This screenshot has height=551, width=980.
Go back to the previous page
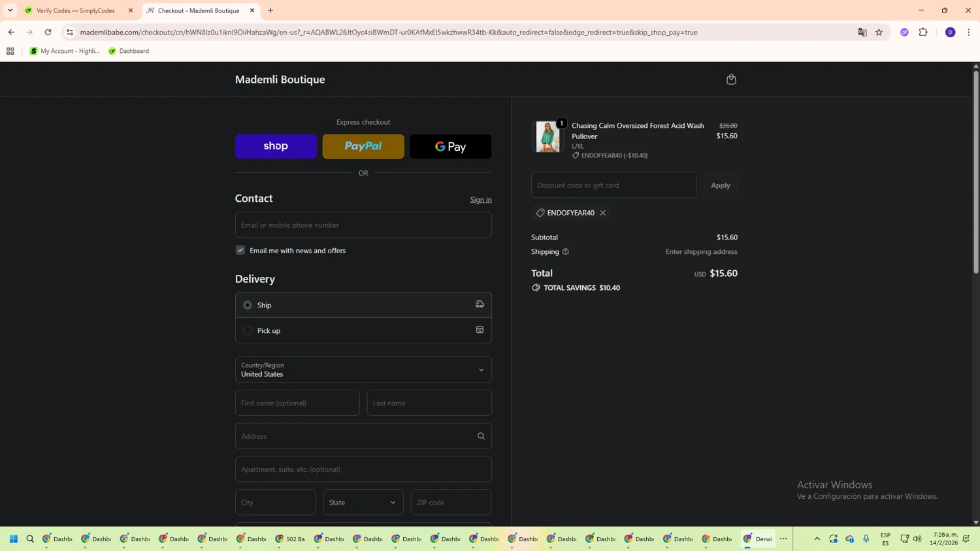(x=11, y=32)
